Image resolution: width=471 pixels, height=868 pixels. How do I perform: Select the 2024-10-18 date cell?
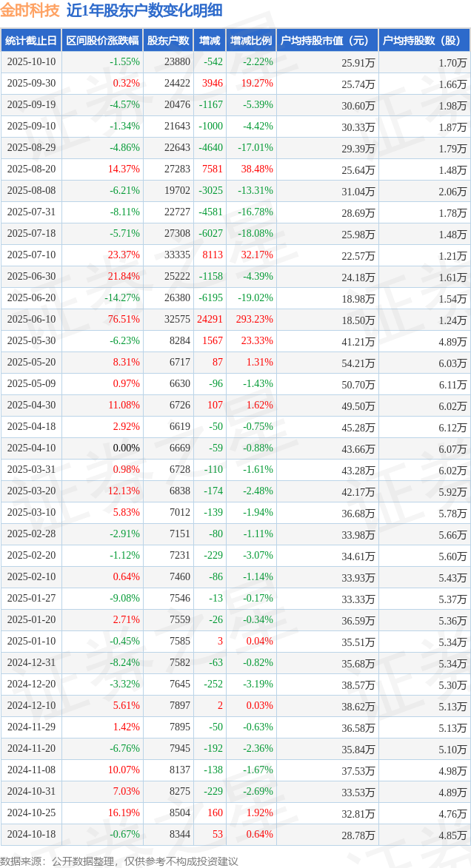click(x=31, y=835)
